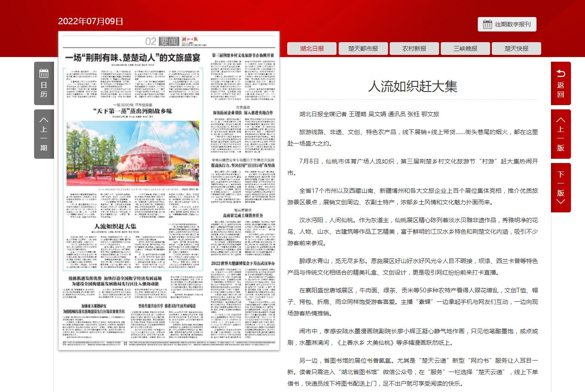585x392 pixels.
Task: Go to previous issue 上一期
Action: [44, 134]
